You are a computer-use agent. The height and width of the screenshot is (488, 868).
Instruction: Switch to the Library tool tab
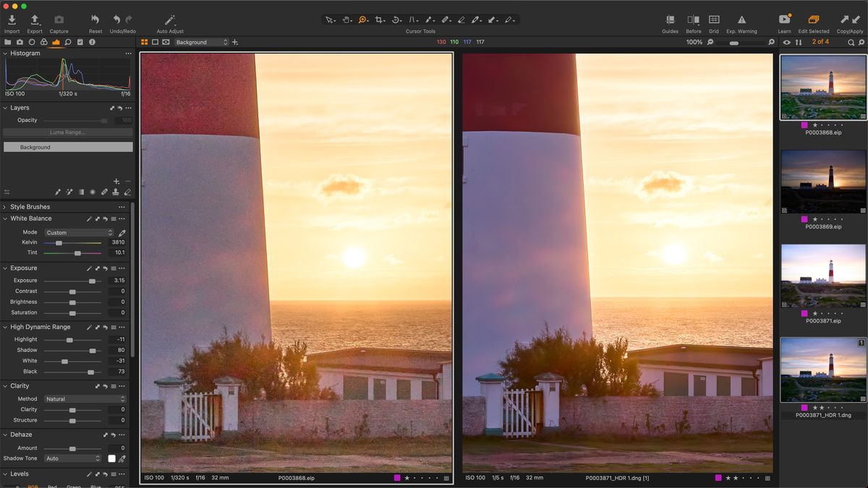7,42
